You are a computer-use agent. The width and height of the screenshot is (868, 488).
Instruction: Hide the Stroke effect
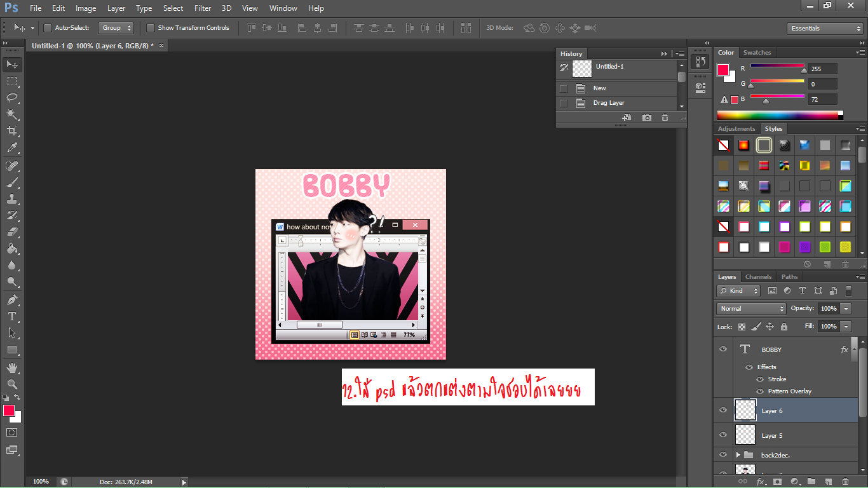click(x=760, y=379)
